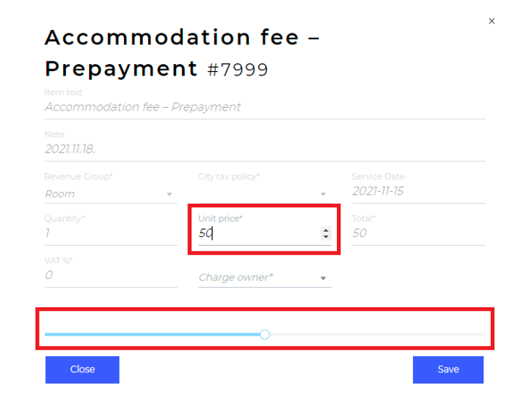532x411 pixels.
Task: Click the filled blue slider track
Action: coord(154,334)
